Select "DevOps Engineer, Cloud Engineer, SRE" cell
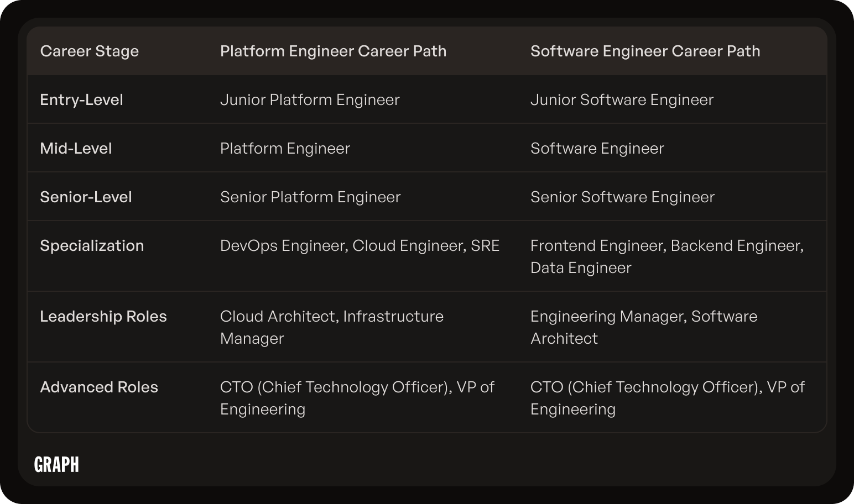The image size is (854, 504). pyautogui.click(x=360, y=246)
